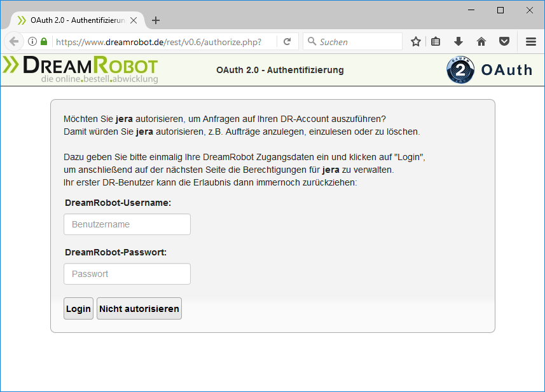
Task: Reload the page with the refresh icon
Action: point(287,41)
